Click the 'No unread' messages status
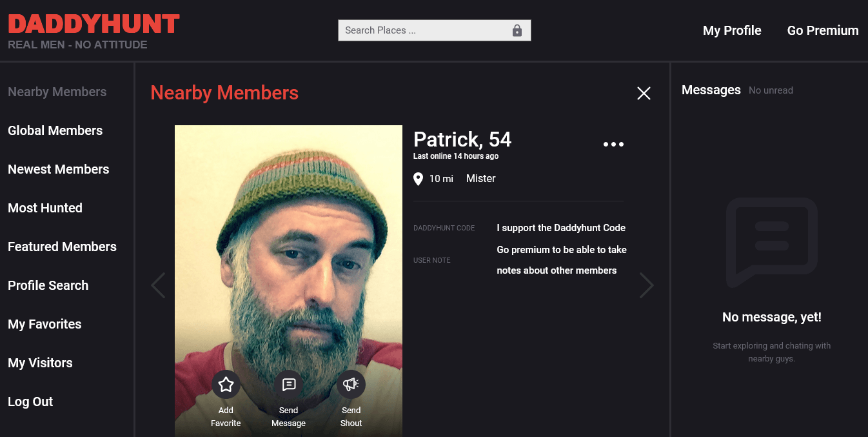 pos(771,90)
